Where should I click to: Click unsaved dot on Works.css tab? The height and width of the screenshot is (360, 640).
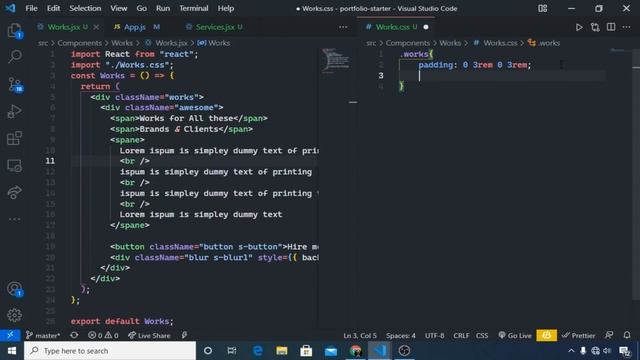click(x=426, y=27)
